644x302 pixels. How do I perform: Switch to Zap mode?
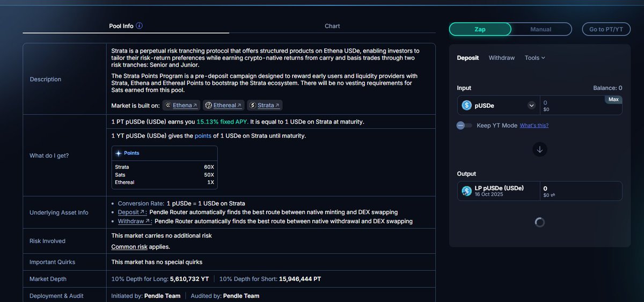(480, 30)
